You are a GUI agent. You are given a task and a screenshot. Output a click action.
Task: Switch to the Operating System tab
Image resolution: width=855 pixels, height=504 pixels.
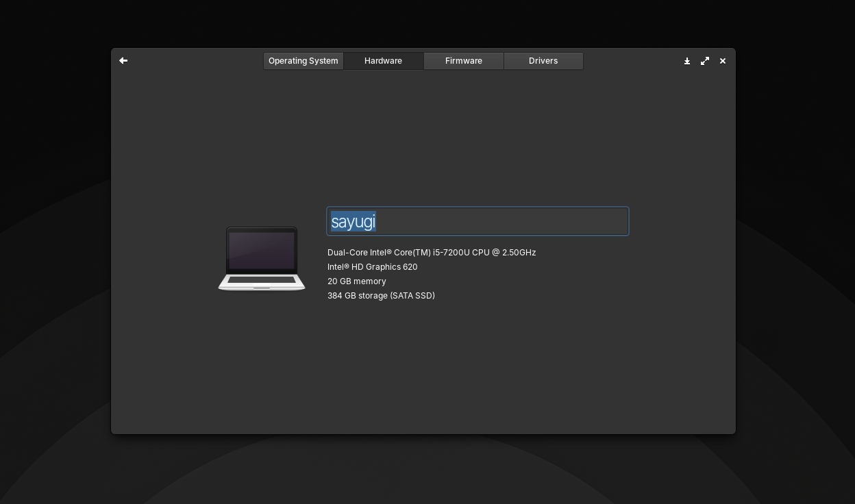click(303, 61)
